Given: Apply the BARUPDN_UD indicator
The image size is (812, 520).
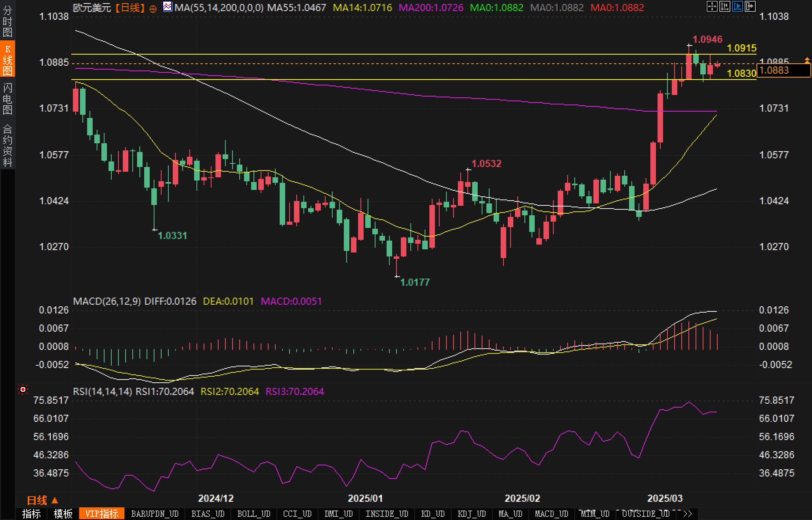Looking at the screenshot, I should tap(155, 514).
